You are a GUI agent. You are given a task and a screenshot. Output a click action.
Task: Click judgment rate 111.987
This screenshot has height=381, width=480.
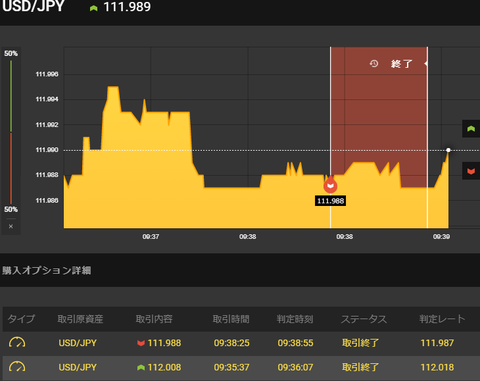(437, 343)
